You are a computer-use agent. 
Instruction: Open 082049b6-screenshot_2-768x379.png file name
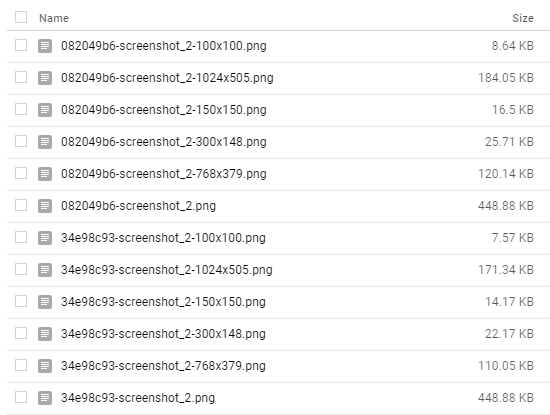point(164,174)
